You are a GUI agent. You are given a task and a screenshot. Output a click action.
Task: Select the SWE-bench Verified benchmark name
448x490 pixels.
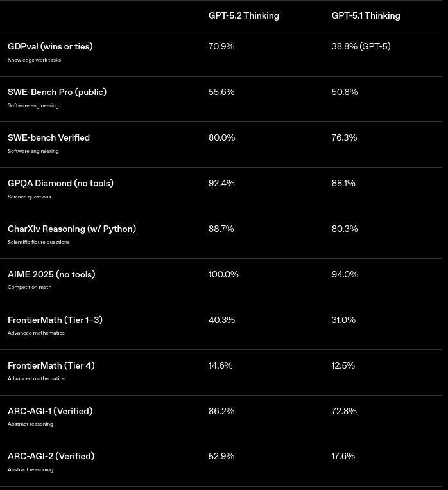[x=49, y=138]
